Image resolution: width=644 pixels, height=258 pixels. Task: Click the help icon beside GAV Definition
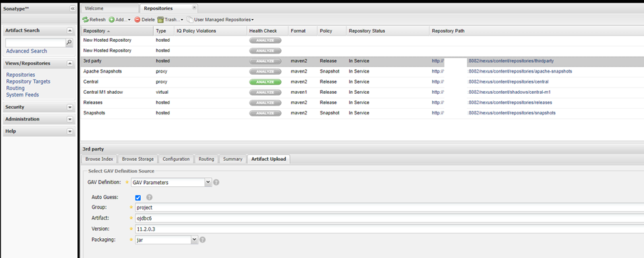(216, 182)
